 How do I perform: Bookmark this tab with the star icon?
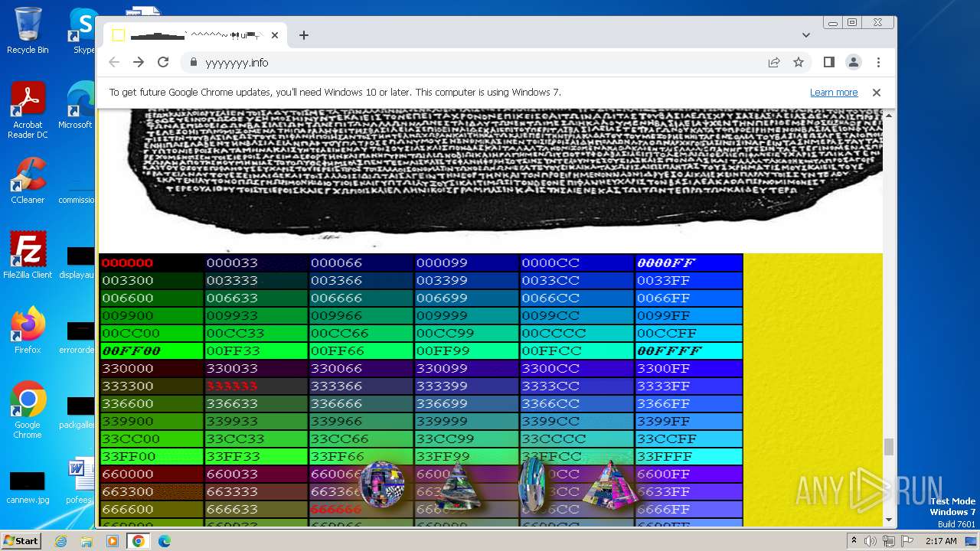click(x=799, y=63)
